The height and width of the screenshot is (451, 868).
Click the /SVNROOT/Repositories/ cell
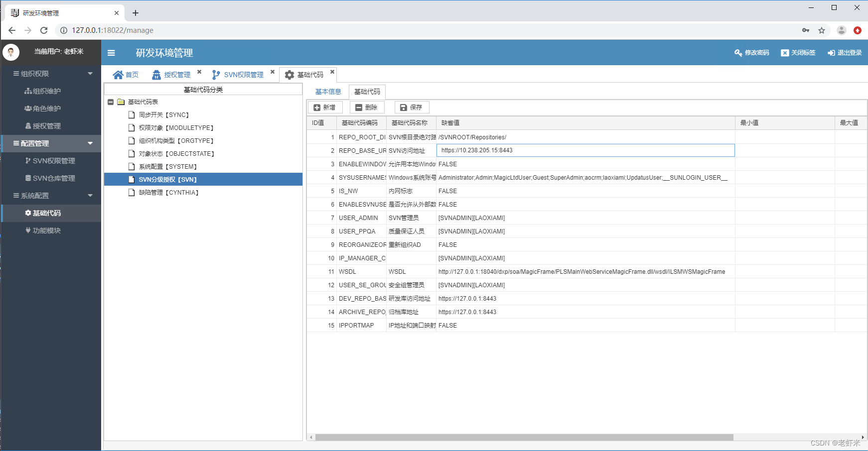585,137
